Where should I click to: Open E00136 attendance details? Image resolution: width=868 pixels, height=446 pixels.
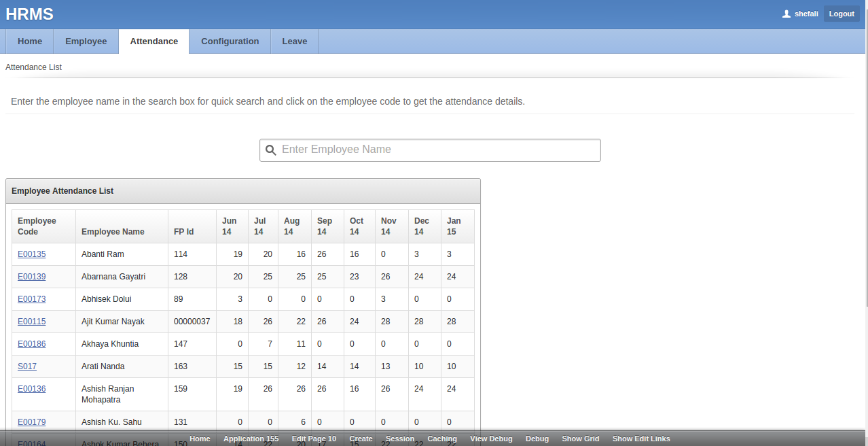pyautogui.click(x=32, y=389)
